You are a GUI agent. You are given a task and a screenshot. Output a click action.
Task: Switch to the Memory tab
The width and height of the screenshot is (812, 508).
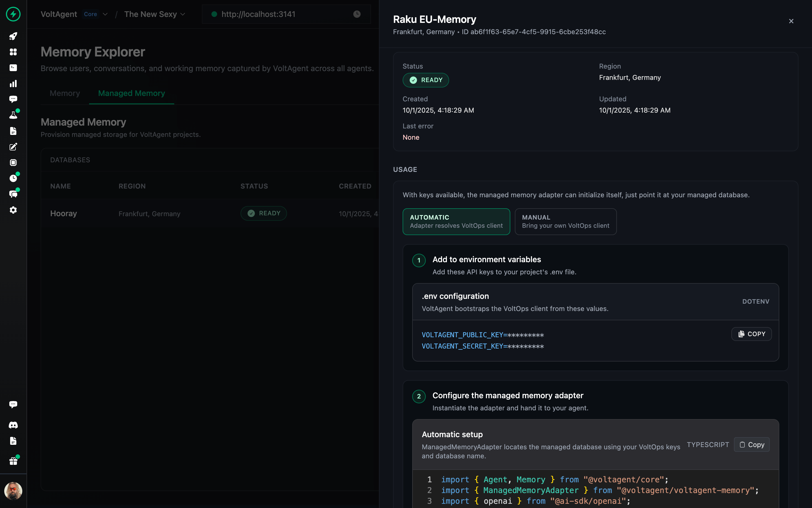point(65,93)
